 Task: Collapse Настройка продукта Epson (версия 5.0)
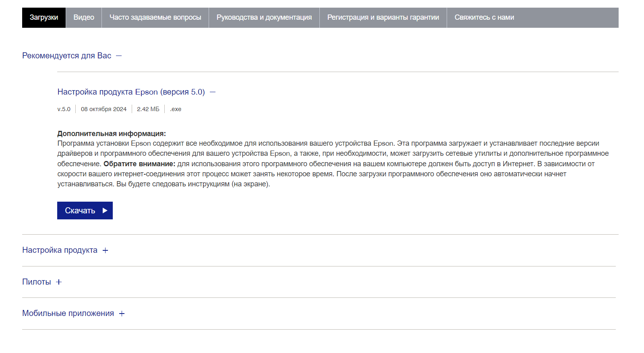tap(137, 92)
